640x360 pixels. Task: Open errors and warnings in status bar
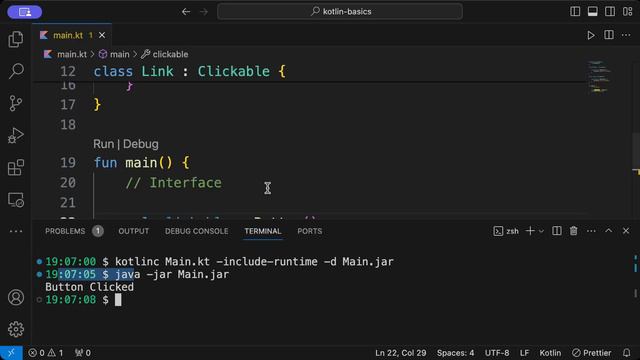click(x=46, y=353)
